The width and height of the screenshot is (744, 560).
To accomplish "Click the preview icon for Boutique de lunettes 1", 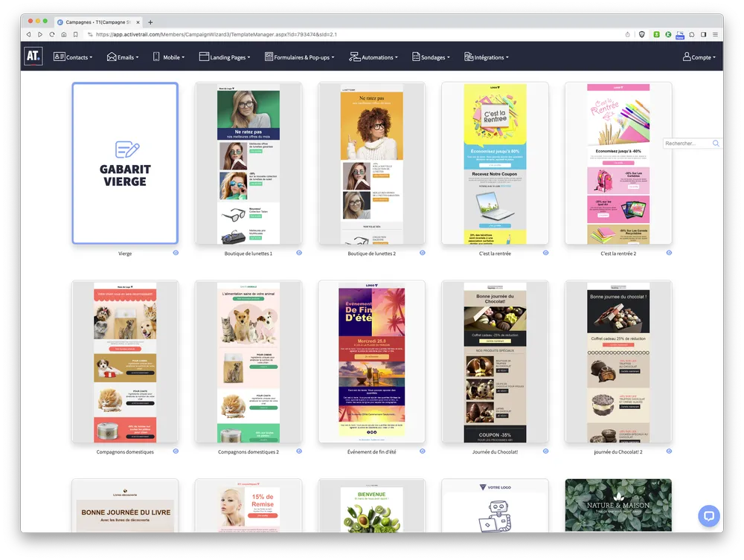I will point(299,253).
